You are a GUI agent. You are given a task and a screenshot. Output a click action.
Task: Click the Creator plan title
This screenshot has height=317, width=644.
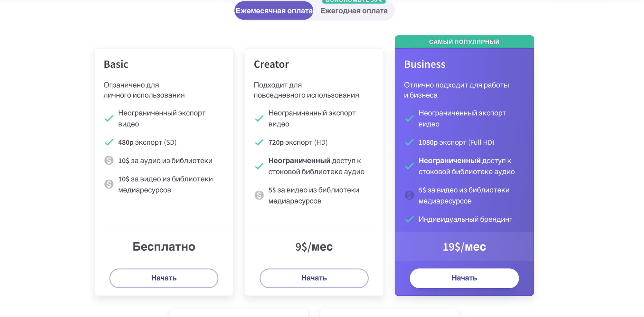pos(271,64)
